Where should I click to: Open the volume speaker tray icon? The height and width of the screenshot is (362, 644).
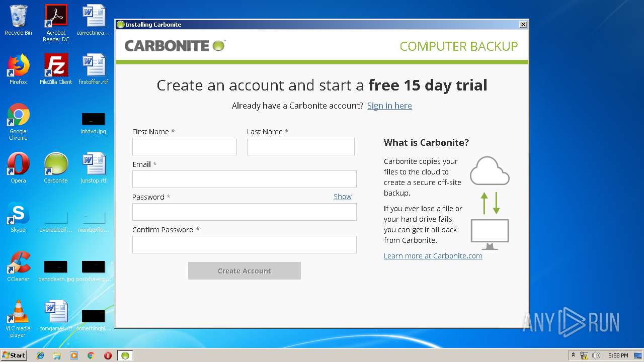pos(596,355)
